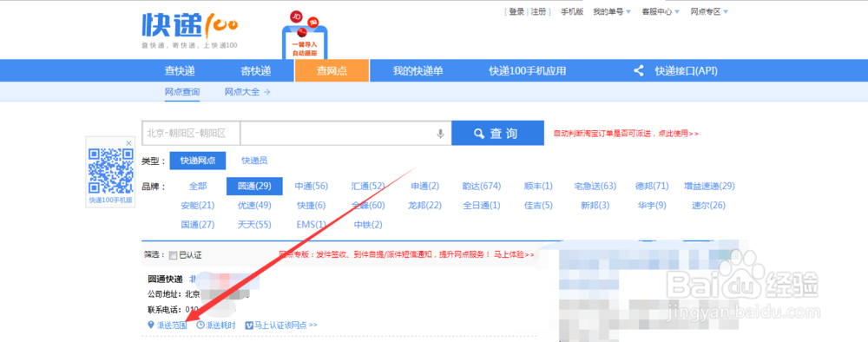
Task: Open 自动判断淘宝订单是否可派送 link
Action: click(x=626, y=134)
